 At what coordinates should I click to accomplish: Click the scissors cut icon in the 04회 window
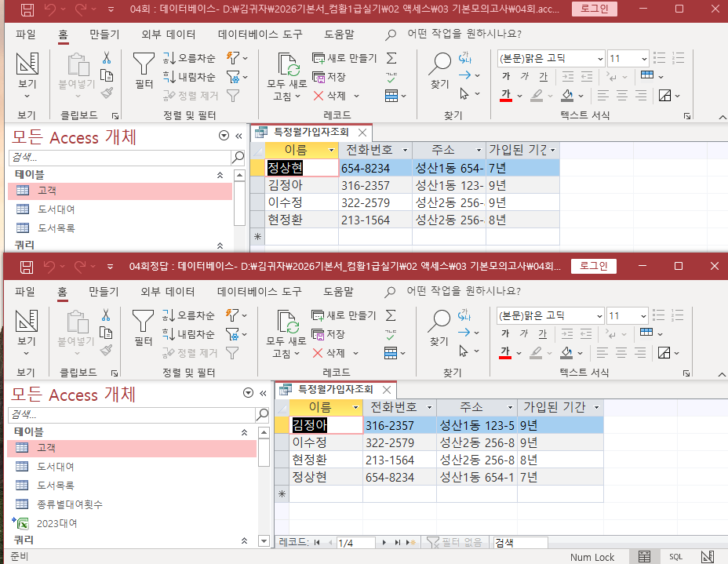click(x=107, y=58)
